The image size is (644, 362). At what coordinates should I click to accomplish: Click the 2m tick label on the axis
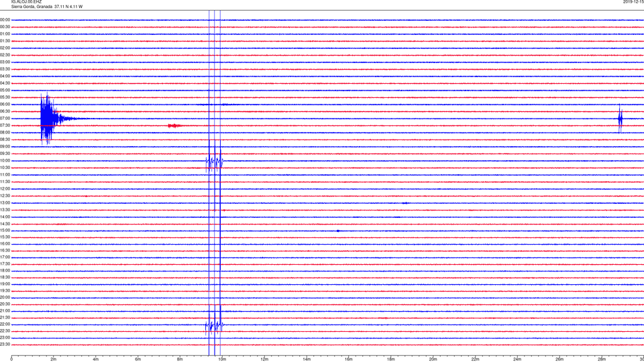[x=54, y=359]
